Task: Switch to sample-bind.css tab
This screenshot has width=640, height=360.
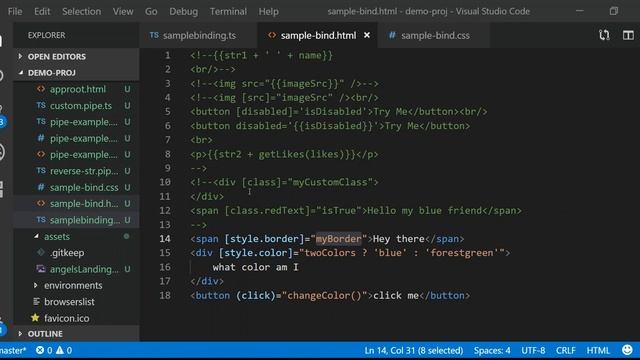Action: tap(435, 36)
